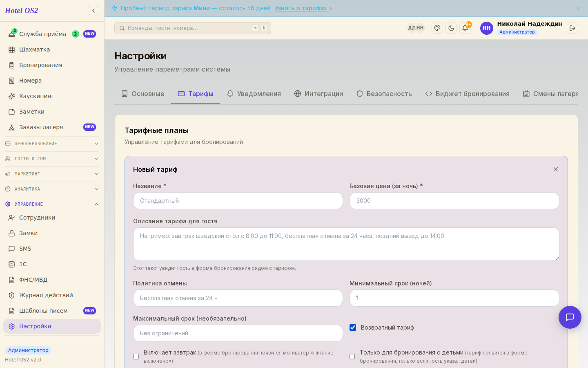The image size is (588, 368).
Task: Click the logout icon next to profile
Action: point(572,28)
